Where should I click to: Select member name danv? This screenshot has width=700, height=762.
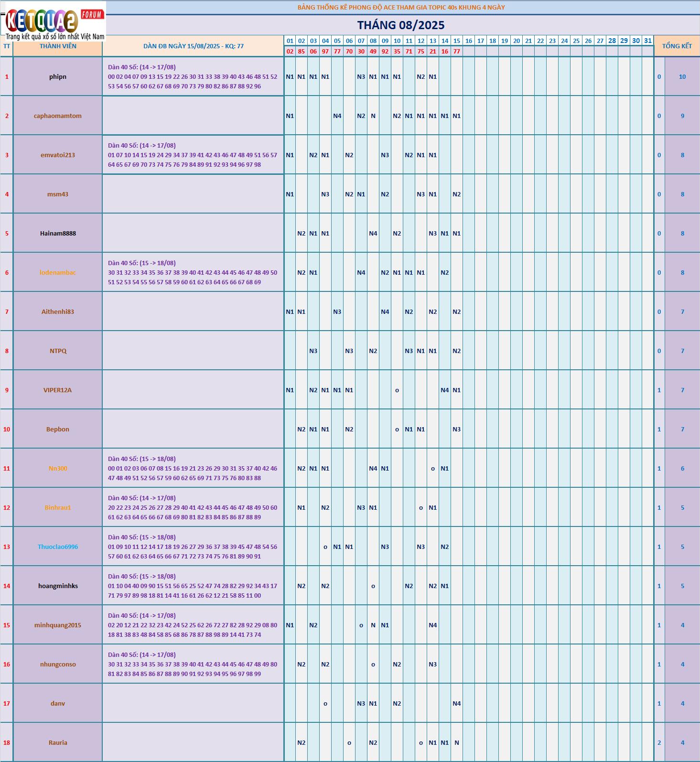58,704
